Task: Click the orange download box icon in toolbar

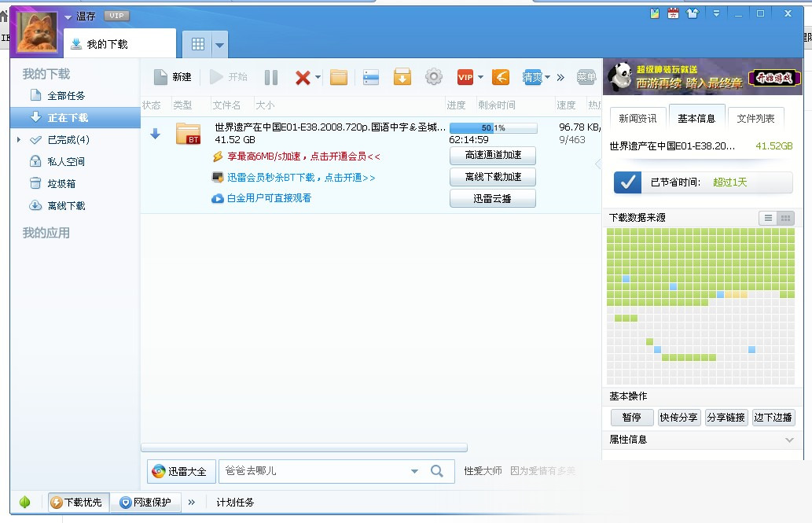Action: 402,77
